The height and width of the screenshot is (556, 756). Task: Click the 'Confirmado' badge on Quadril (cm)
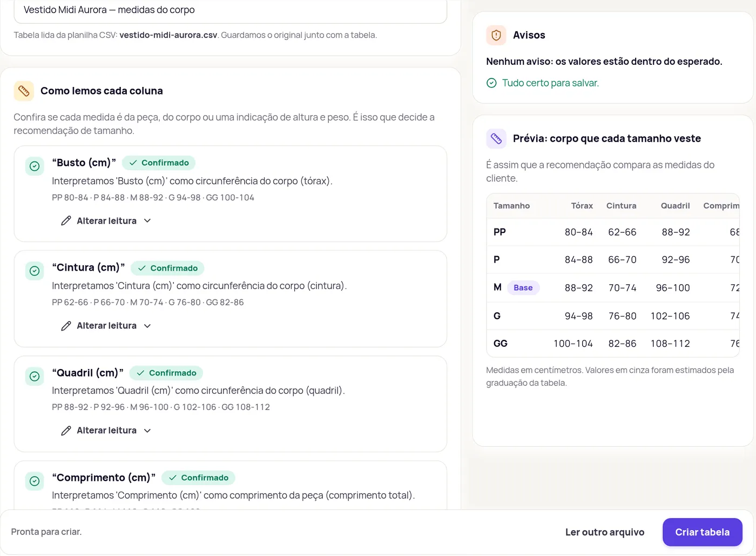tap(166, 373)
